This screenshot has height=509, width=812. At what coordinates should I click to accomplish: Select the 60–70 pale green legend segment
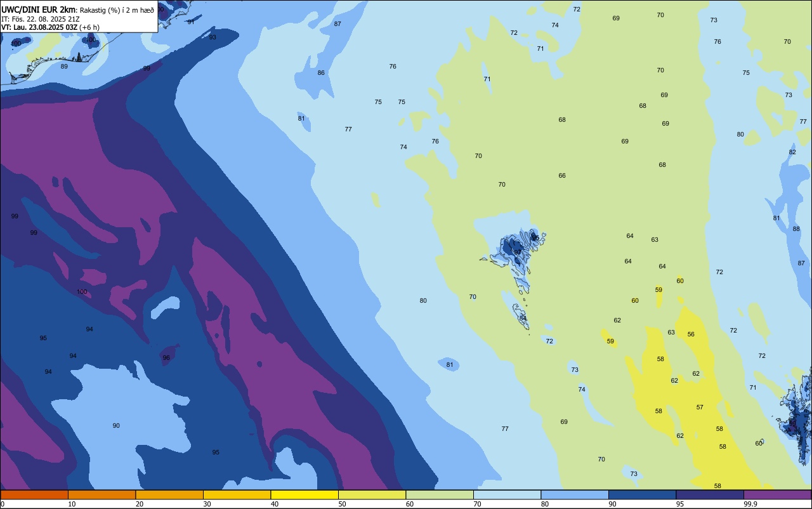coord(440,494)
